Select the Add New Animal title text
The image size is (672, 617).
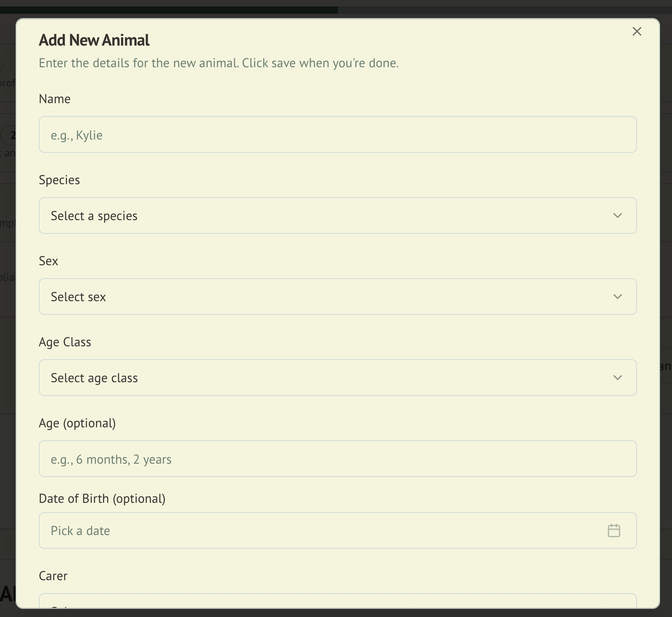pos(93,40)
